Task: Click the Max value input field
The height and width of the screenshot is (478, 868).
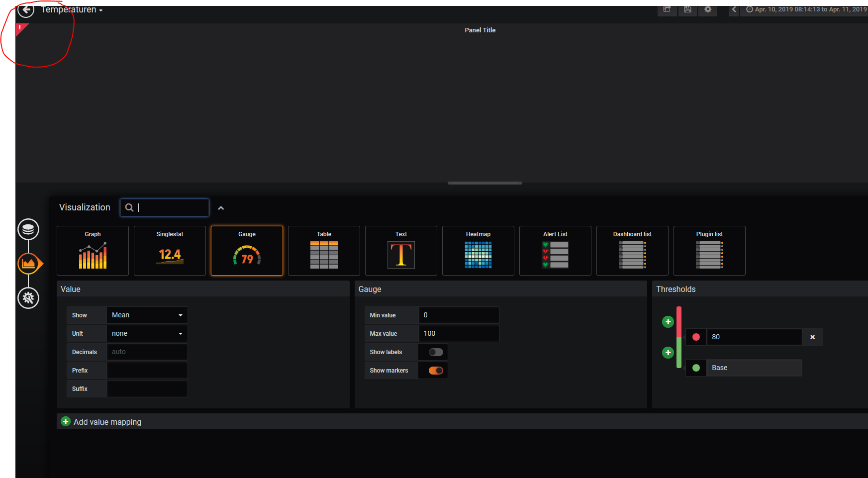Action: pos(459,334)
